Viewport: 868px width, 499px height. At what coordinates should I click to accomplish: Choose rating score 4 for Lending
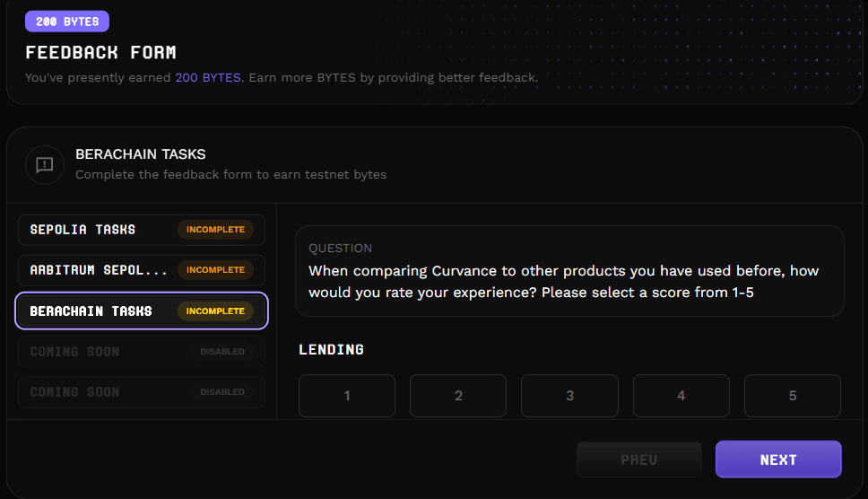(x=681, y=396)
